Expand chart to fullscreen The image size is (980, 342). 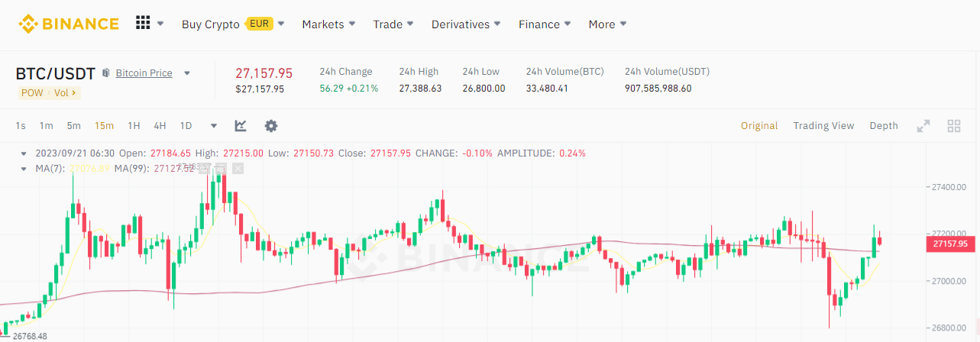coord(923,126)
